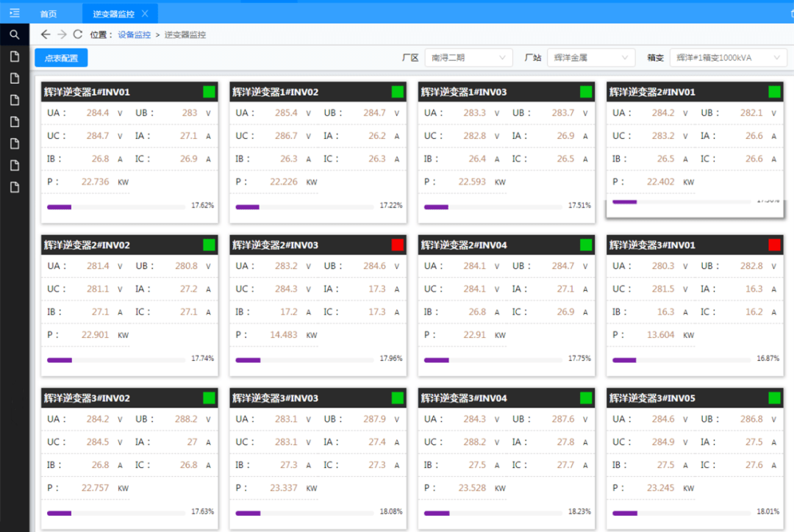Viewport: 794px width, 532px height.
Task: Open the 辉洋逆变器3#INV05 card header
Action: (x=684, y=398)
